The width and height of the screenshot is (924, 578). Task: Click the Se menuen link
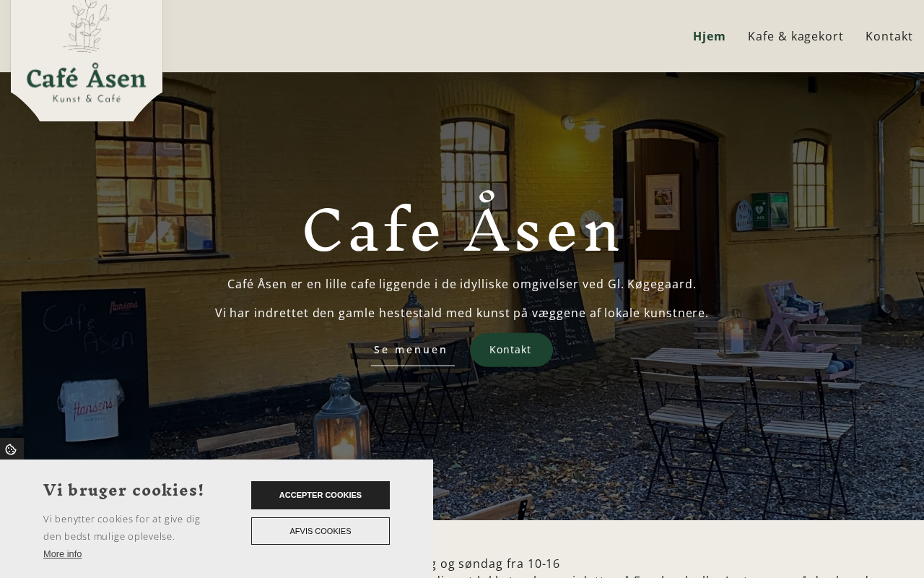411,350
